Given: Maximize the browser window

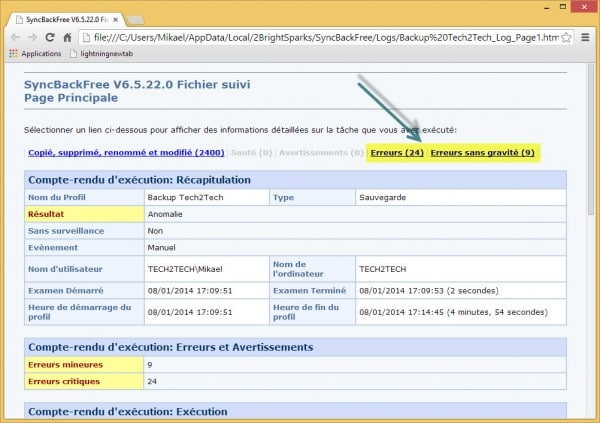Looking at the screenshot, I should pyautogui.click(x=563, y=7).
